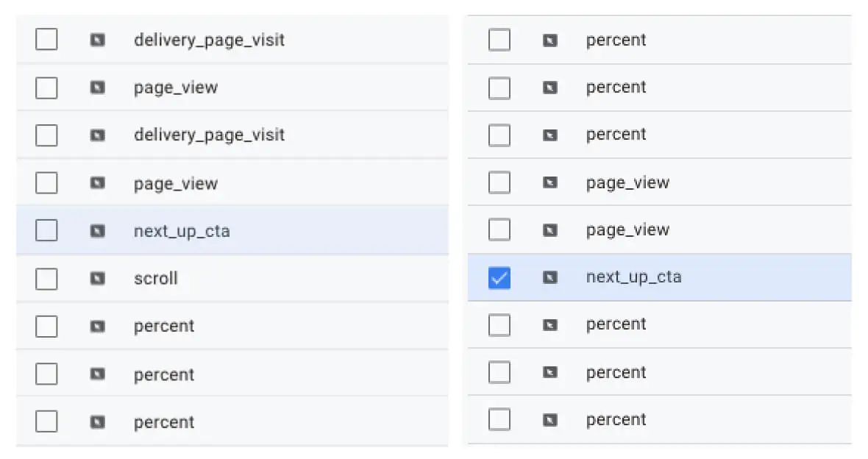Select first page_view label in the right list
Screen dimensions: 868x459
[627, 182]
